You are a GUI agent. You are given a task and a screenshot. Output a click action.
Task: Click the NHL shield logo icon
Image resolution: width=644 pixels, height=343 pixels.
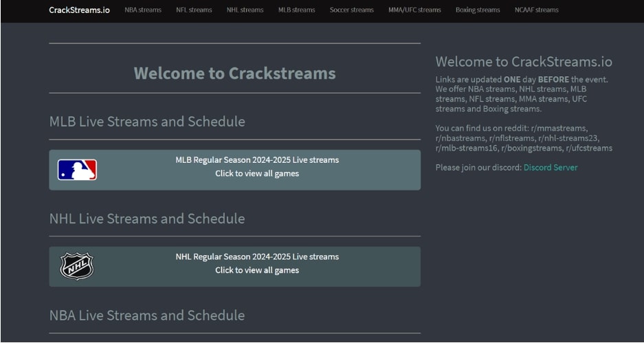tap(77, 266)
